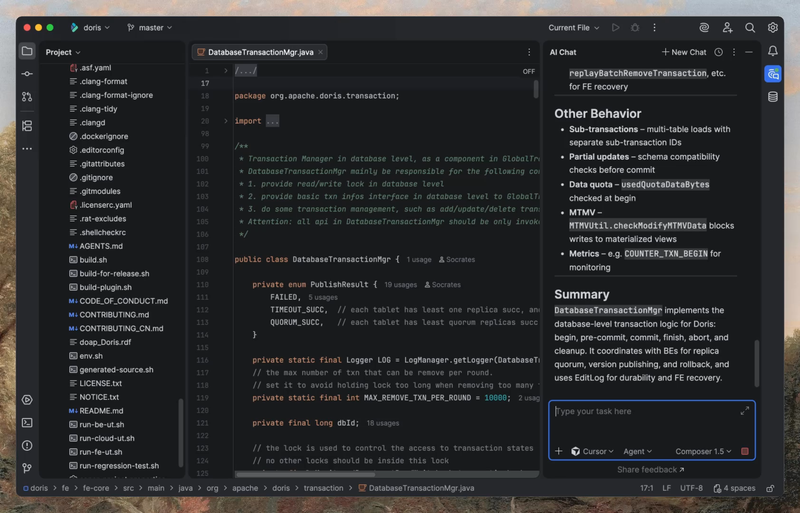Image resolution: width=800 pixels, height=513 pixels.
Task: Click the Run button in the top toolbar
Action: (x=615, y=28)
